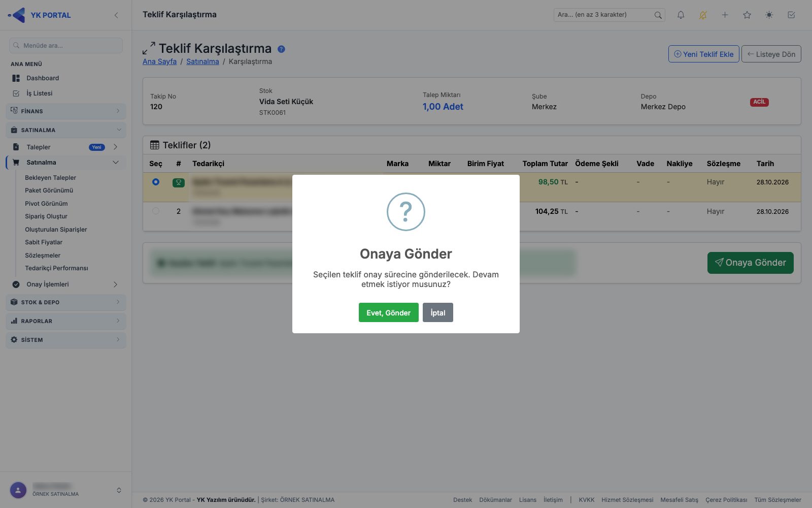Select the second offer radio button

(x=156, y=211)
